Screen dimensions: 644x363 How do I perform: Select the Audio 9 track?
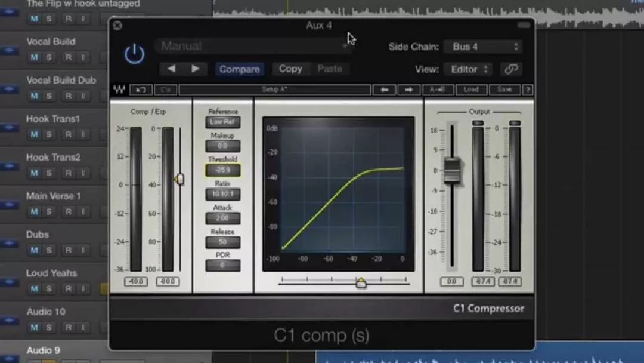tap(43, 350)
